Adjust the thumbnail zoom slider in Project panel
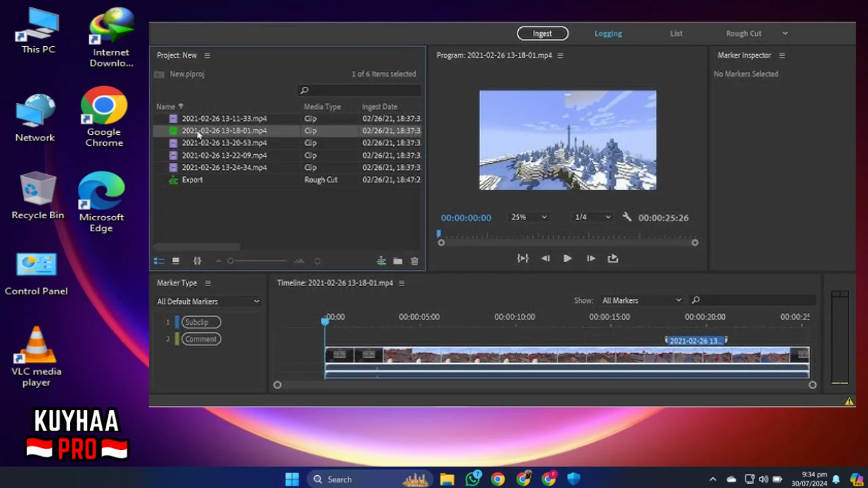Image resolution: width=868 pixels, height=488 pixels. click(x=258, y=261)
